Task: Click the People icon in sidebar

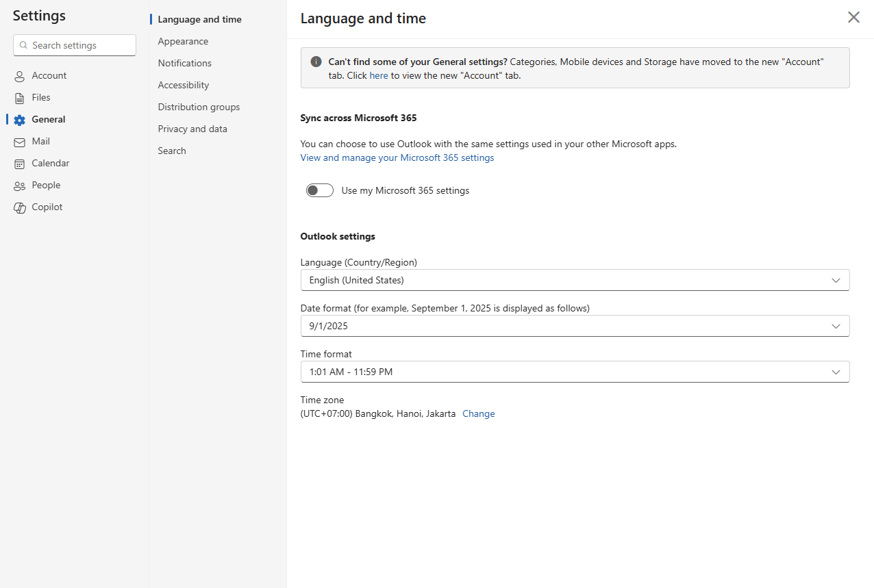Action: [x=19, y=186]
